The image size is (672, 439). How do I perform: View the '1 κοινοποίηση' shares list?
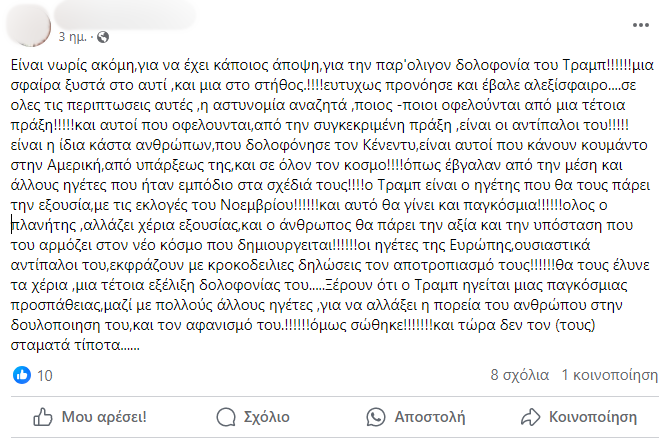coord(609,375)
